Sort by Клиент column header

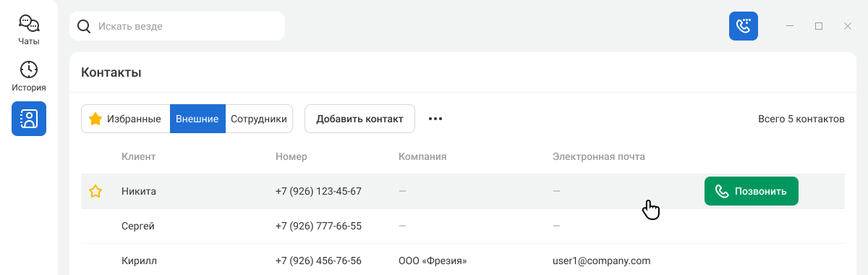139,156
